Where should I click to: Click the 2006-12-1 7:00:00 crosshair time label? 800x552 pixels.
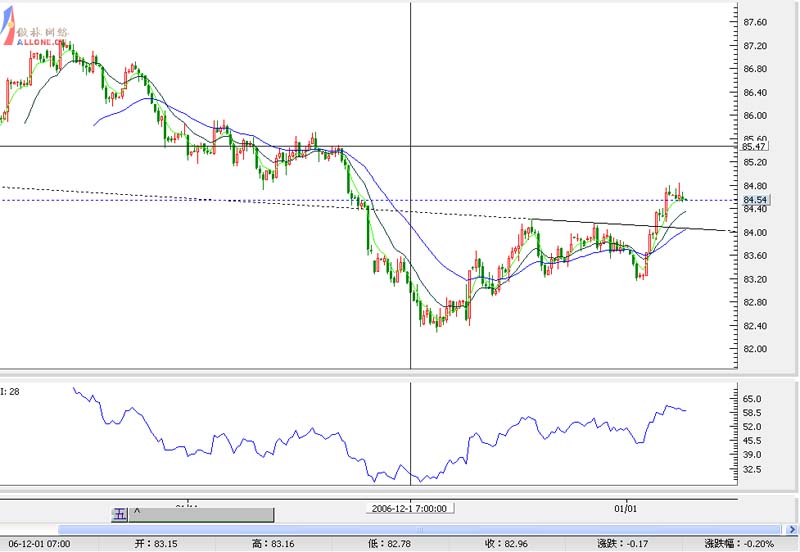click(410, 508)
